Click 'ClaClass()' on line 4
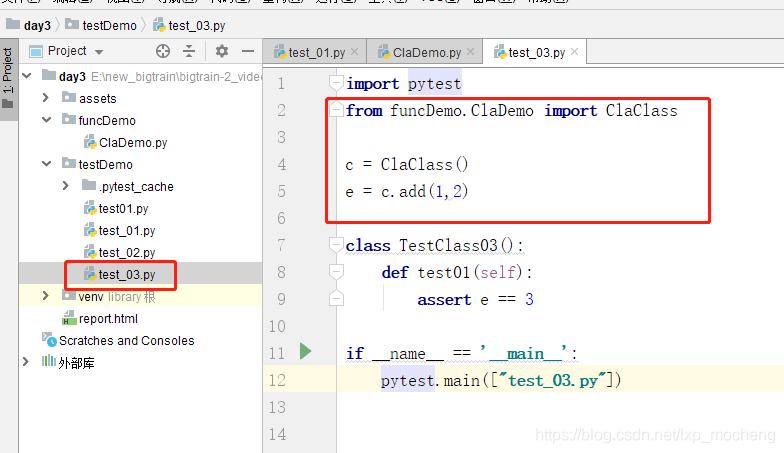The width and height of the screenshot is (784, 453). coord(424,164)
